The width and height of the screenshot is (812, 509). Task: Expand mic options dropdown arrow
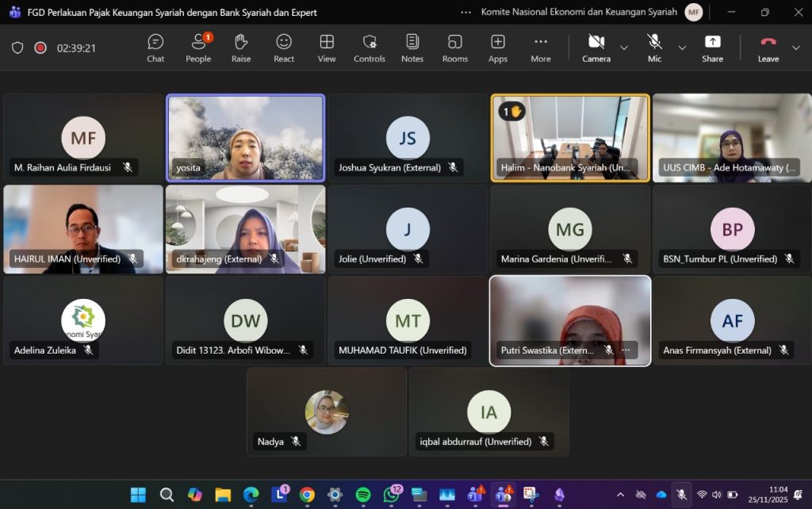682,48
